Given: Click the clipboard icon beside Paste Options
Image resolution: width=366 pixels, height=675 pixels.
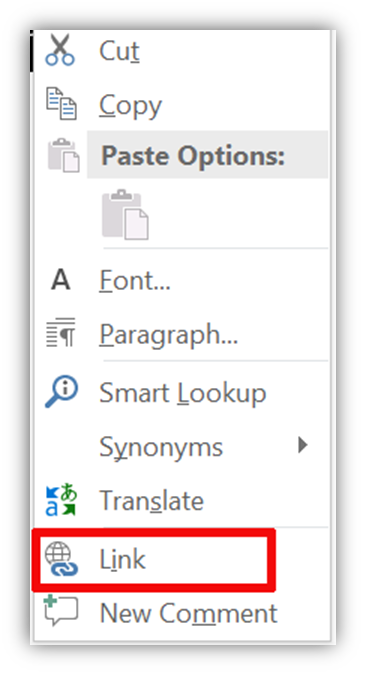Looking at the screenshot, I should pyautogui.click(x=64, y=155).
